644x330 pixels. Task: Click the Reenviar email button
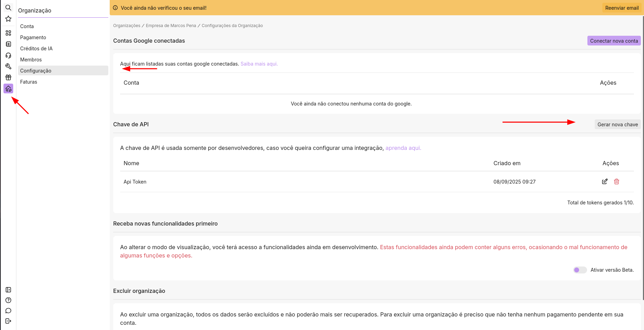click(x=622, y=8)
